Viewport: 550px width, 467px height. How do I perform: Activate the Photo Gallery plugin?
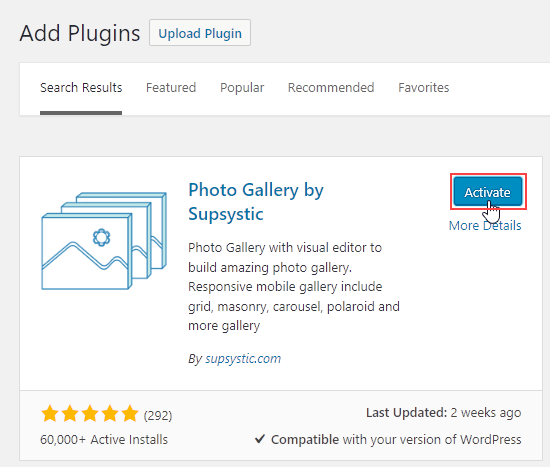(x=488, y=192)
